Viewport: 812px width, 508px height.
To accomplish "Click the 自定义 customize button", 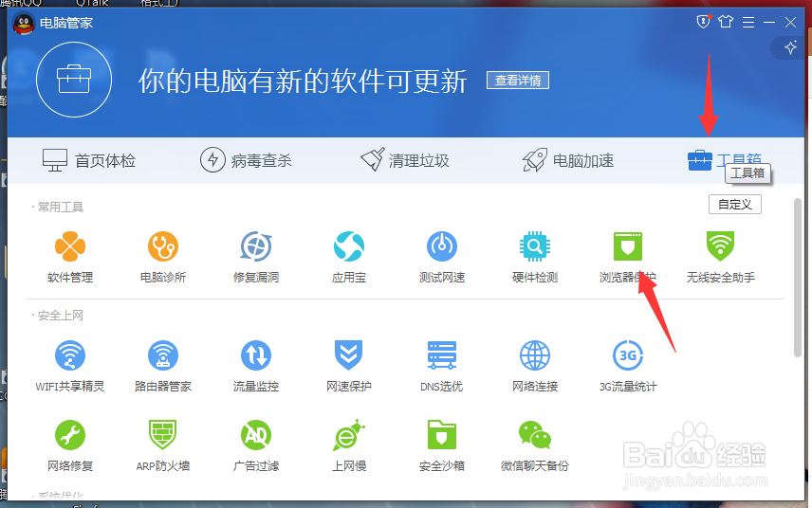I will coord(735,205).
